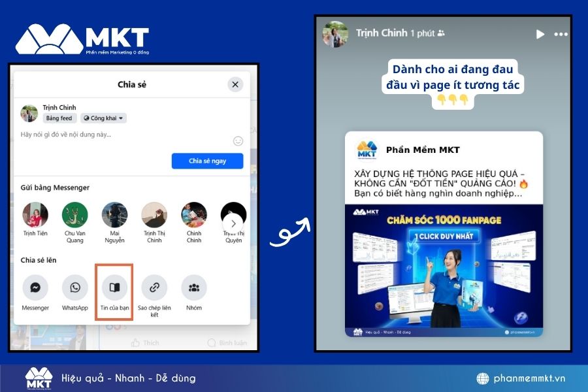The height and width of the screenshot is (392, 588).
Task: Click the globe icon beside phanmemmkt.vn
Action: 483,378
